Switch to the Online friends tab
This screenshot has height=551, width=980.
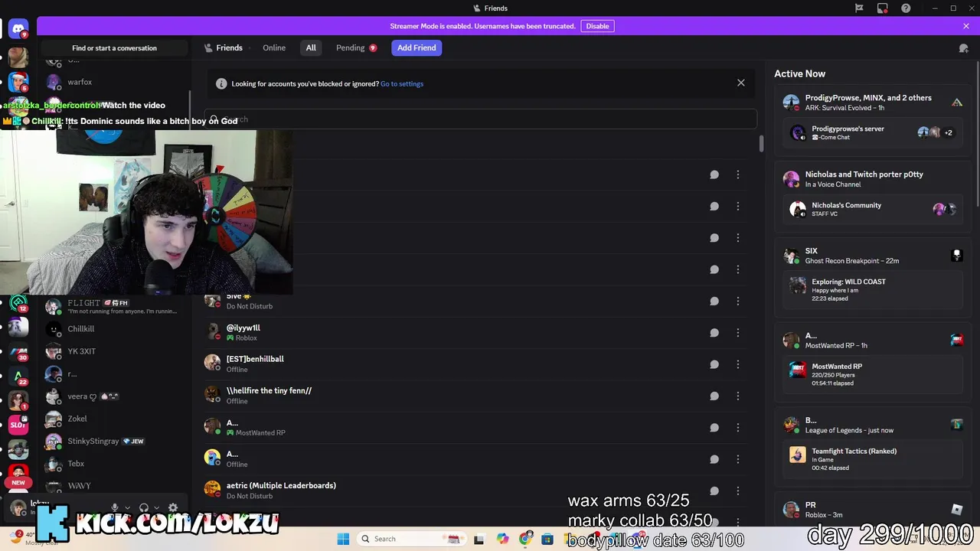click(x=274, y=47)
